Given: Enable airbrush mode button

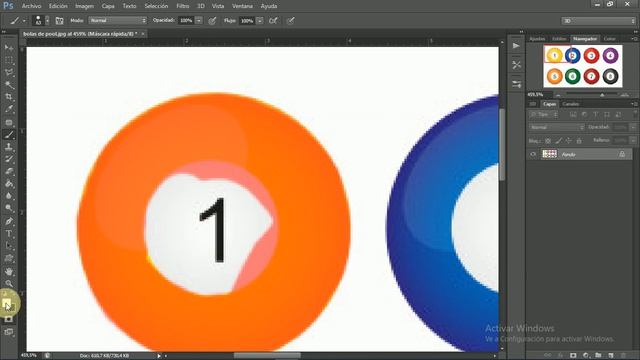Looking at the screenshot, I should pyautogui.click(x=273, y=20).
